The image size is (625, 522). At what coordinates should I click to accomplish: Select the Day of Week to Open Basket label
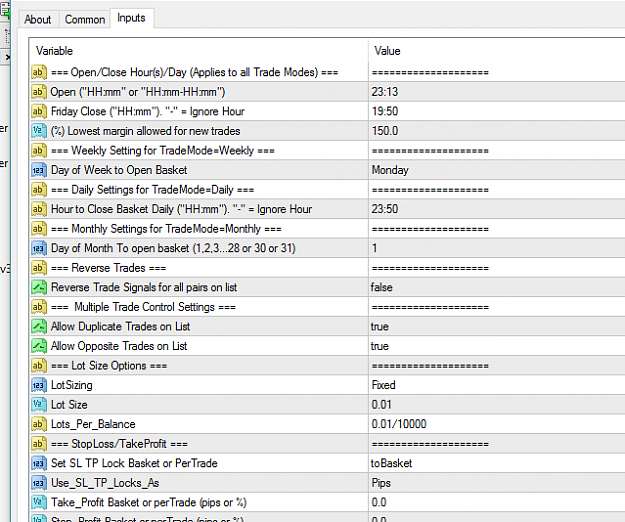point(119,170)
